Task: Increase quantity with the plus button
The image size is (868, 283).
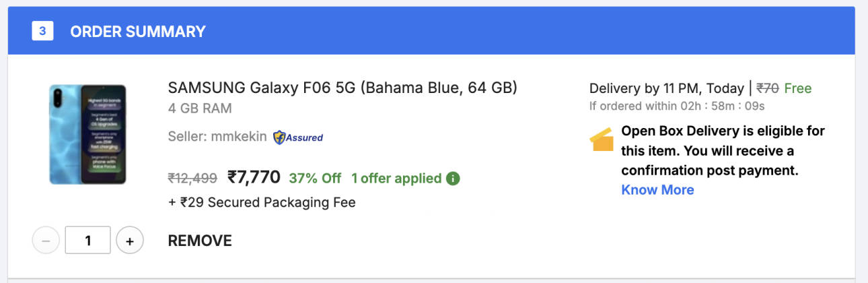Action: click(x=130, y=241)
